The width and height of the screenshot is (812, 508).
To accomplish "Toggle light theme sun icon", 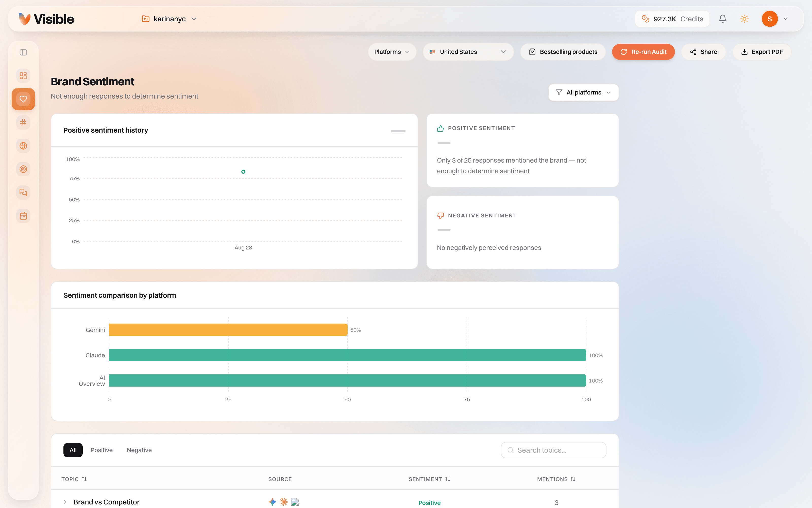I will click(744, 19).
